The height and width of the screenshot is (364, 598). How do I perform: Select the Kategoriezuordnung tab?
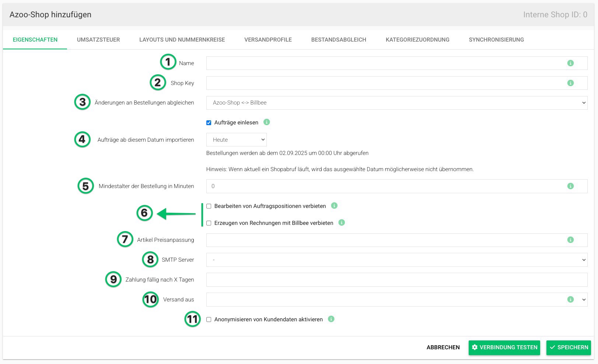point(417,40)
